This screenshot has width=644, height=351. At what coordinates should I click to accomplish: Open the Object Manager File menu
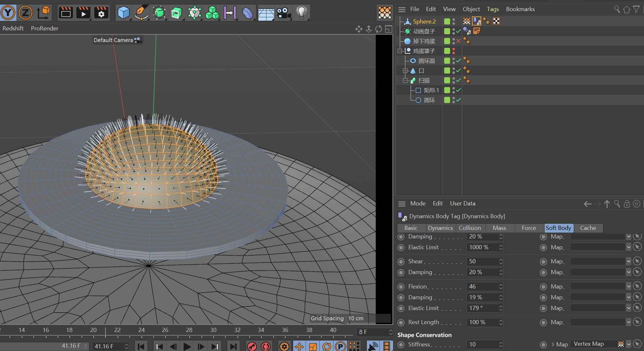pyautogui.click(x=415, y=9)
